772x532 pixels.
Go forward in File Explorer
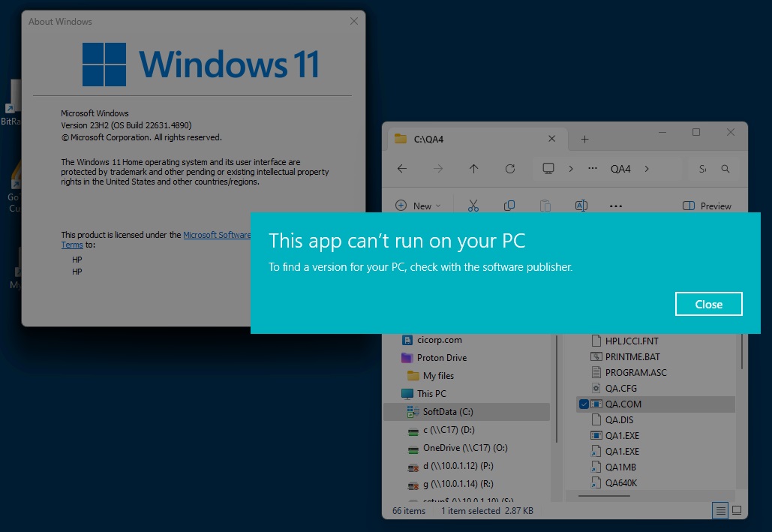tap(437, 169)
